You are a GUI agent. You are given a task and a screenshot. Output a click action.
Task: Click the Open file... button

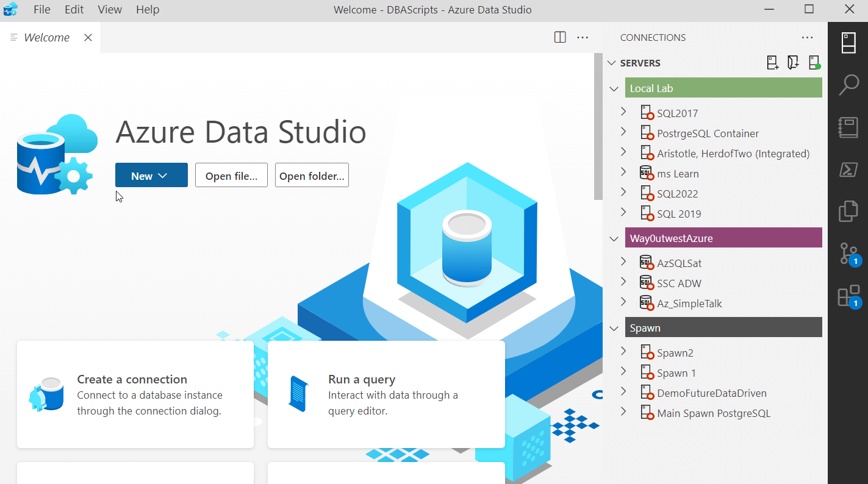[x=231, y=176]
